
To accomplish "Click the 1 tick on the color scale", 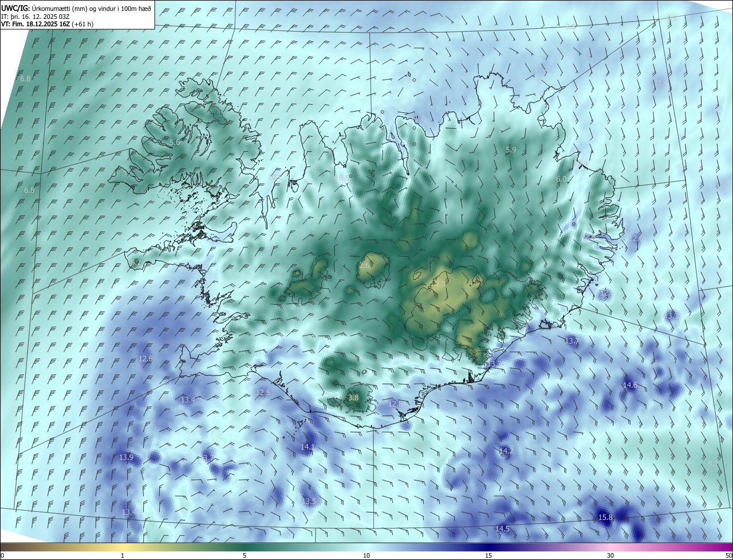I will click(123, 555).
